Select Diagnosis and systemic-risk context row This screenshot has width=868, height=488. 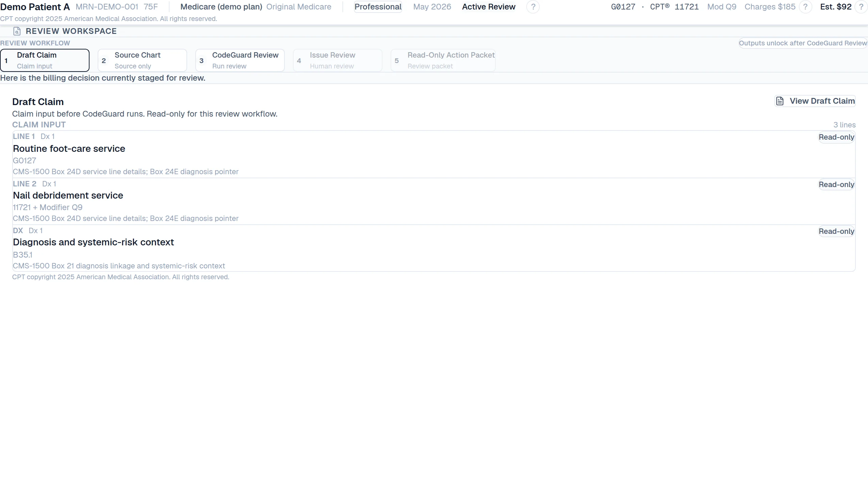434,248
